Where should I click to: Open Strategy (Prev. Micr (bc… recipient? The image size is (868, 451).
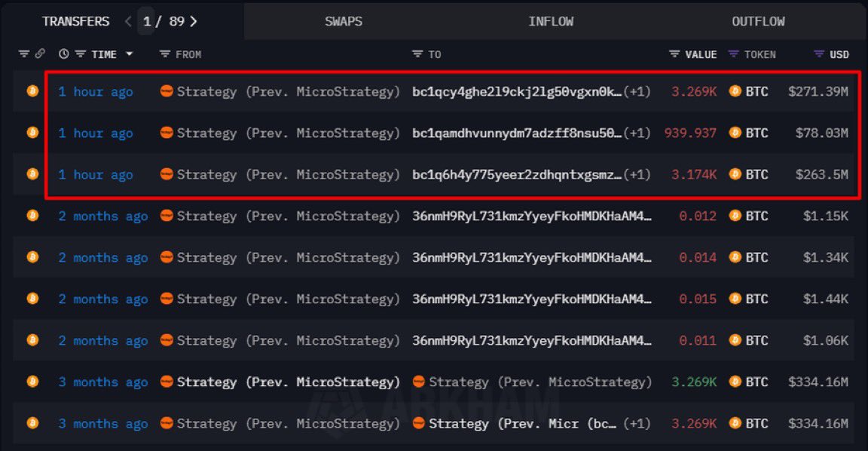(523, 424)
